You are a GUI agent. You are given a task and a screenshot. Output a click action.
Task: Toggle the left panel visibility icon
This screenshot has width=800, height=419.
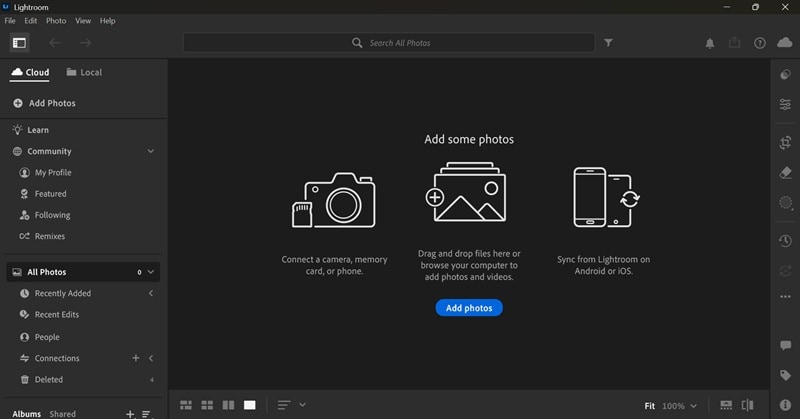(x=19, y=43)
